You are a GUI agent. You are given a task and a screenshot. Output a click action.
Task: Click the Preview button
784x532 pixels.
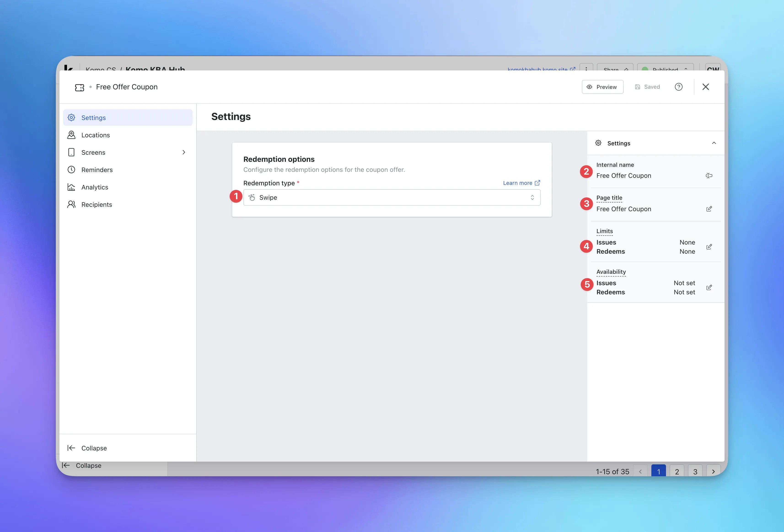point(602,87)
